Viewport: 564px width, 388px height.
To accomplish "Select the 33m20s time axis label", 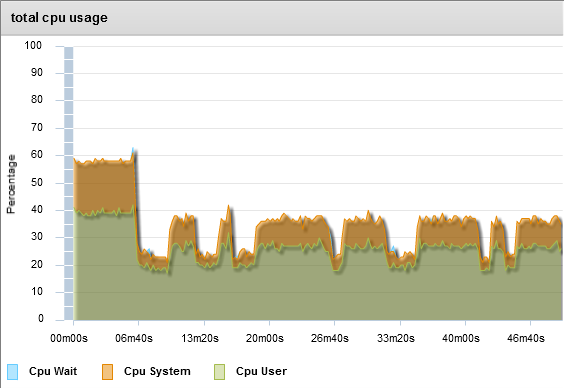I will pos(396,338).
